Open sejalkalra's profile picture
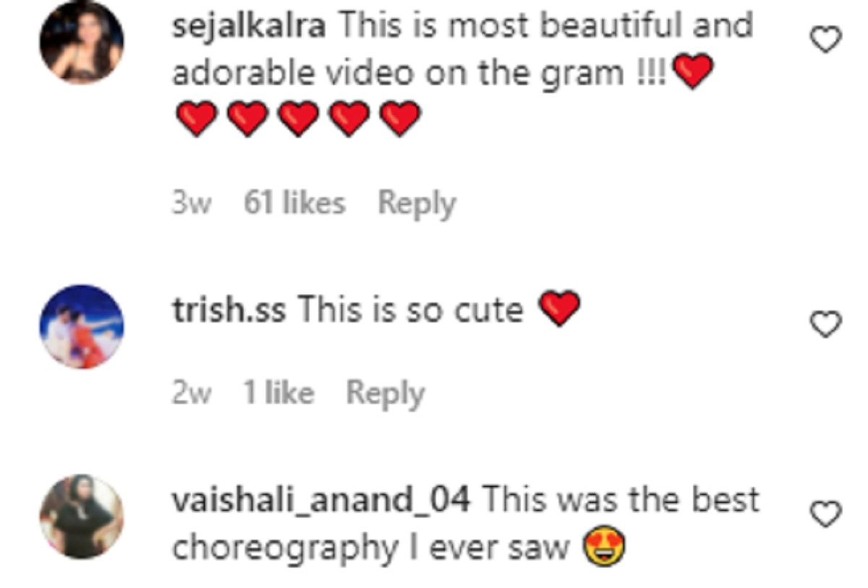The image size is (868, 588). [x=82, y=43]
